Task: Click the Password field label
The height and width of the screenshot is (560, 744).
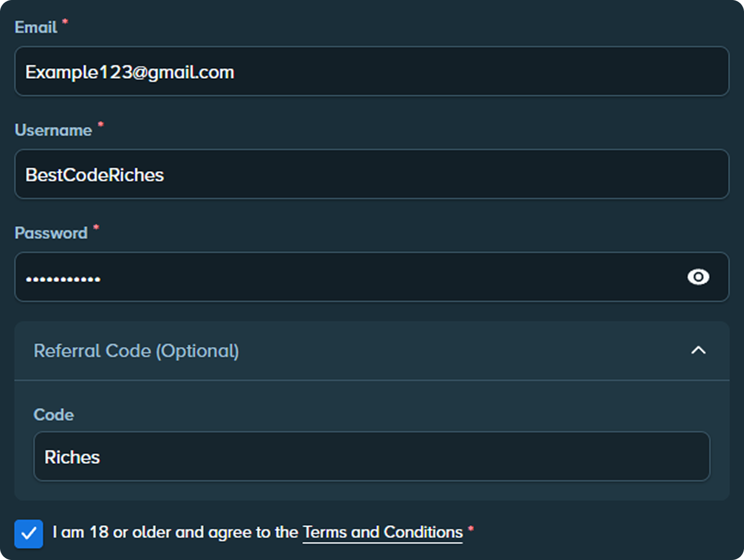Action: tap(51, 233)
